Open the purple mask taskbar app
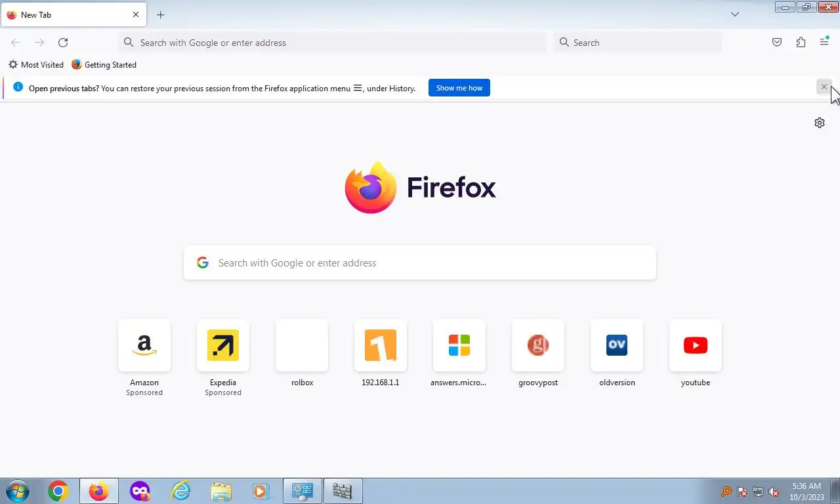Screen dimensions: 840x504 click(140, 491)
